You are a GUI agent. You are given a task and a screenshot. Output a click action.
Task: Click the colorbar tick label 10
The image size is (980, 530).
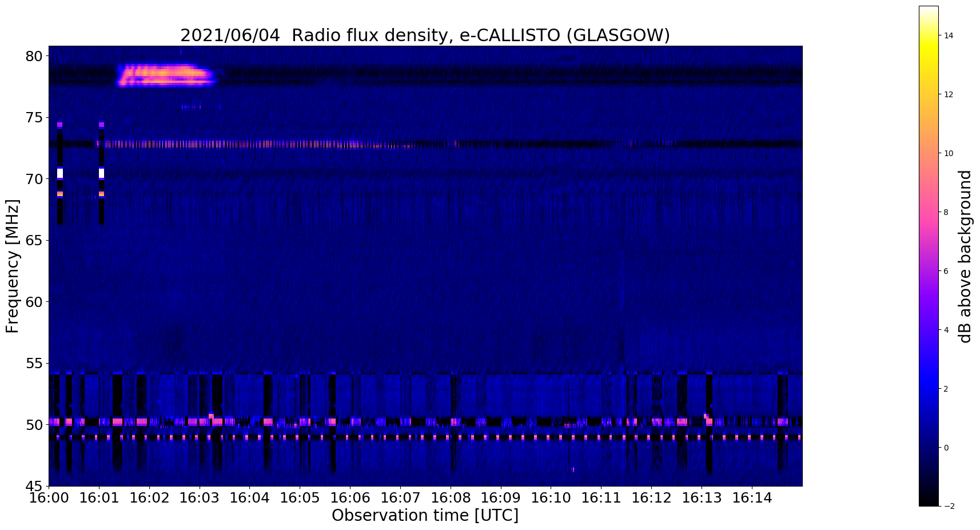click(x=949, y=153)
